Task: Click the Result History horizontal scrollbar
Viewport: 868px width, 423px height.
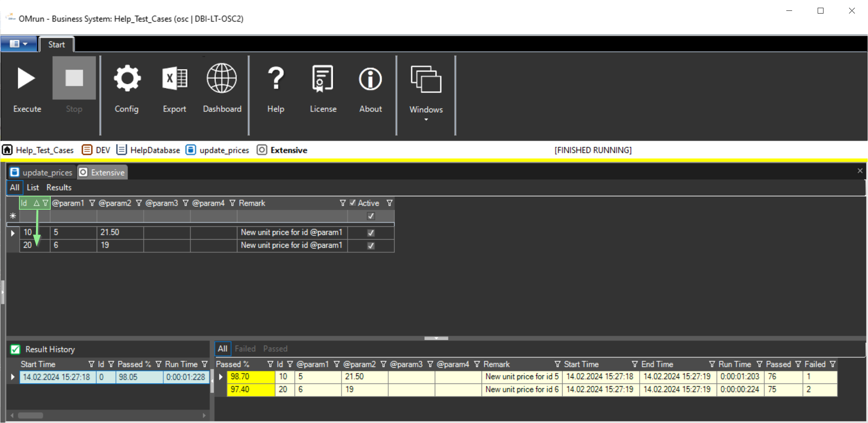Action: click(30, 415)
